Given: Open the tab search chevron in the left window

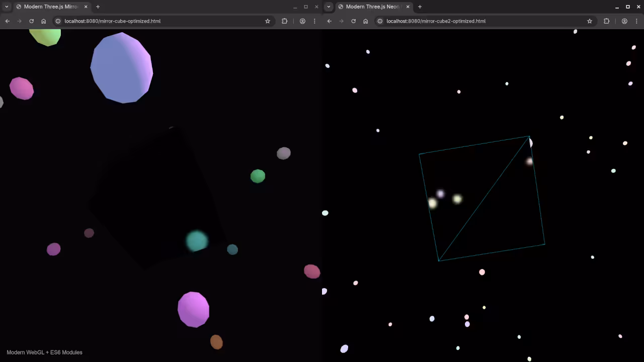Looking at the screenshot, I should click(7, 7).
